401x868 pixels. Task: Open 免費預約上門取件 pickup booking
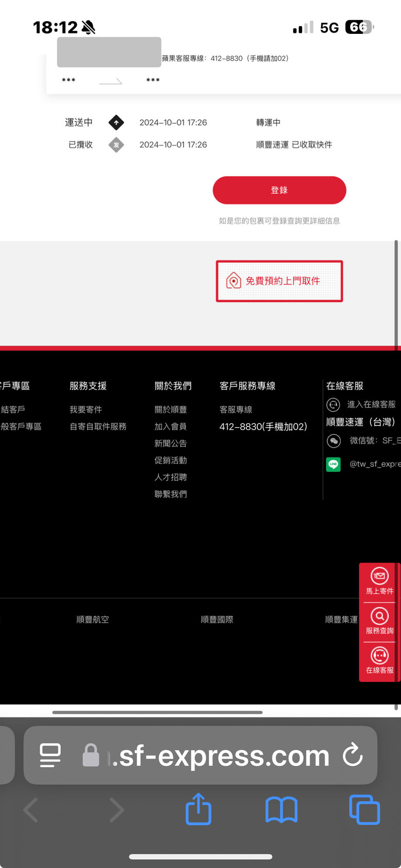point(279,281)
